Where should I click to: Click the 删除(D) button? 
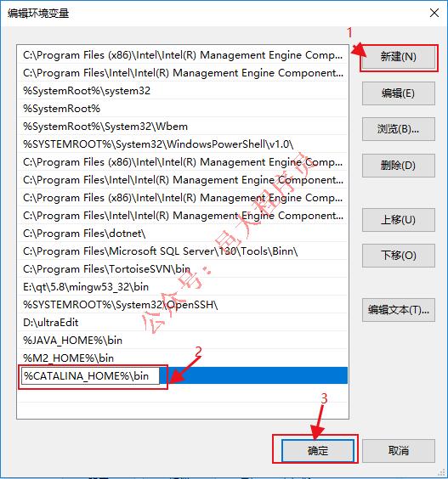399,166
